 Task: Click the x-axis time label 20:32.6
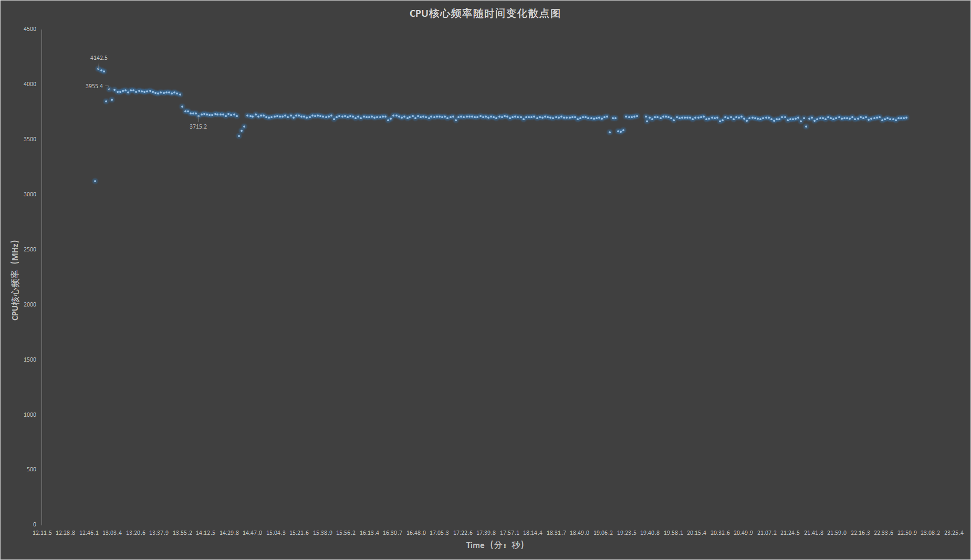click(720, 533)
